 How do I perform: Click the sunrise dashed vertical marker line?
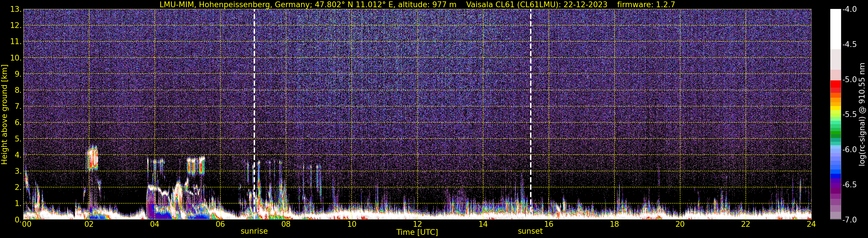click(254, 114)
